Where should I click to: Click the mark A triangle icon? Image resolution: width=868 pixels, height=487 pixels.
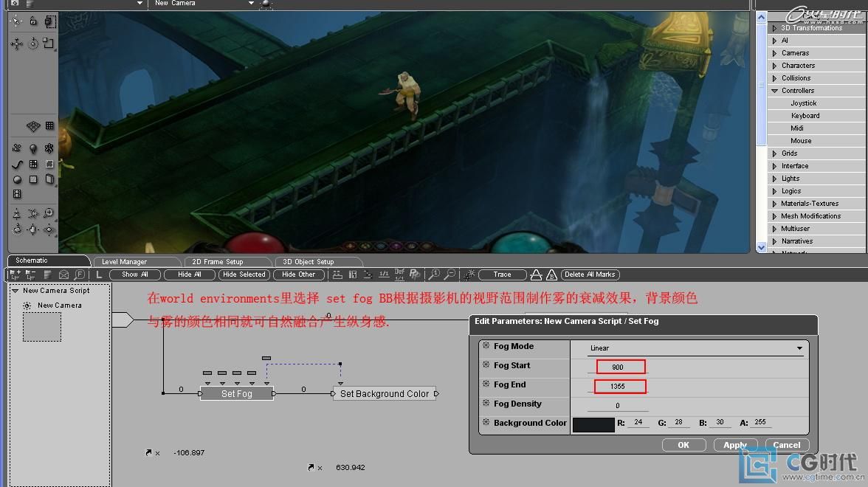[x=536, y=274]
